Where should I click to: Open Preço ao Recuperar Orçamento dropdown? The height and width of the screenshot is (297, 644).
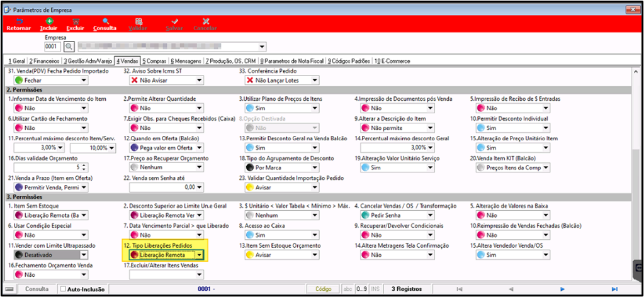[x=199, y=167]
